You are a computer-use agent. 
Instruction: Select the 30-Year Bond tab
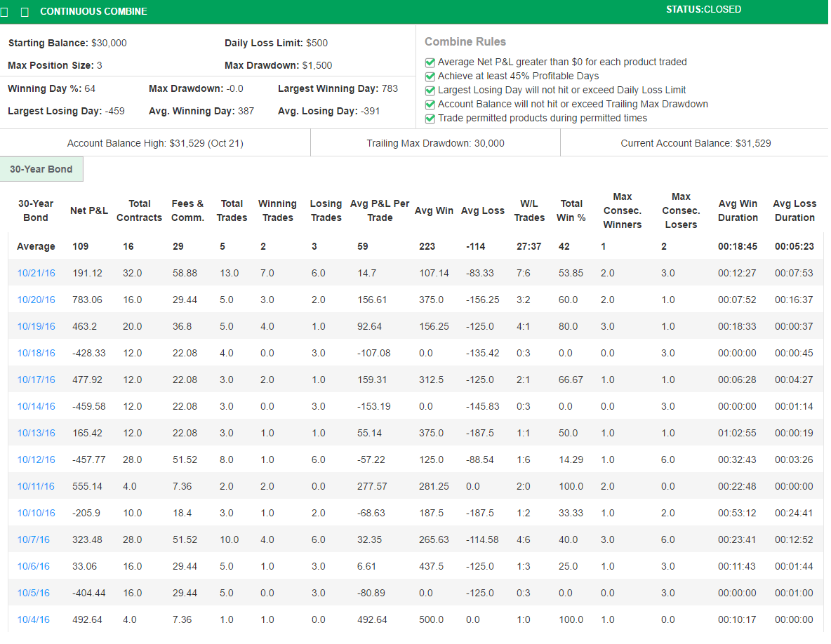click(41, 169)
